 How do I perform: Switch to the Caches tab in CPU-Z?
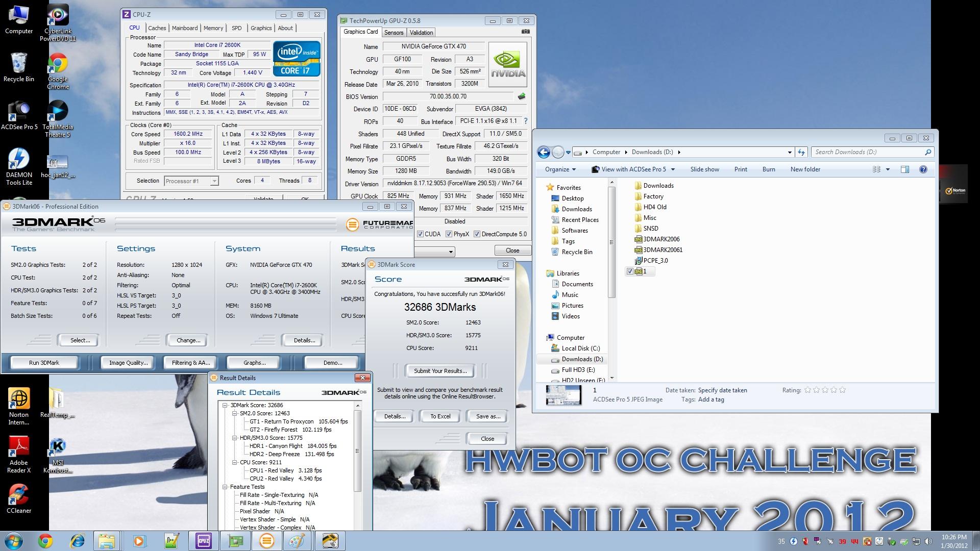[157, 28]
